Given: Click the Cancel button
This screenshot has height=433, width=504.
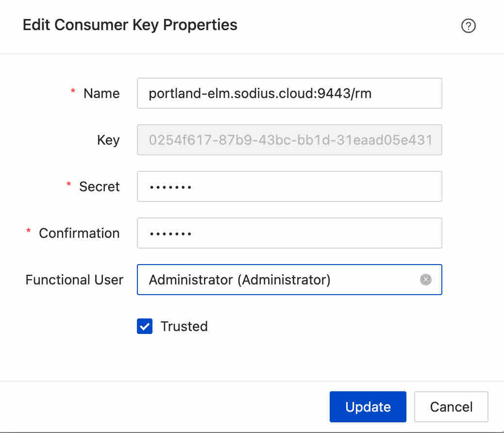Looking at the screenshot, I should [451, 407].
